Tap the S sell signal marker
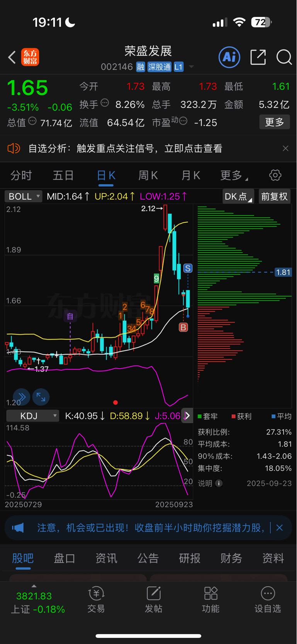The height and width of the screenshot is (644, 297). [188, 268]
